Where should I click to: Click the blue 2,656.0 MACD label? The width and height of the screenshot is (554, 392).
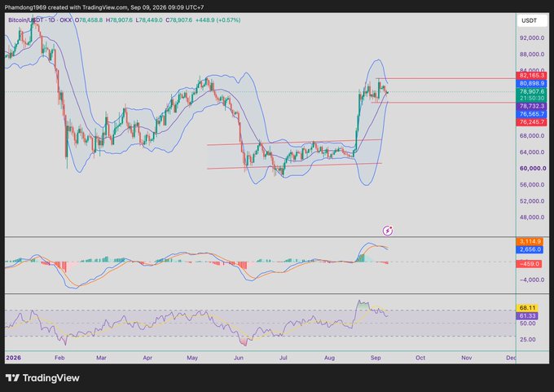pyautogui.click(x=530, y=249)
